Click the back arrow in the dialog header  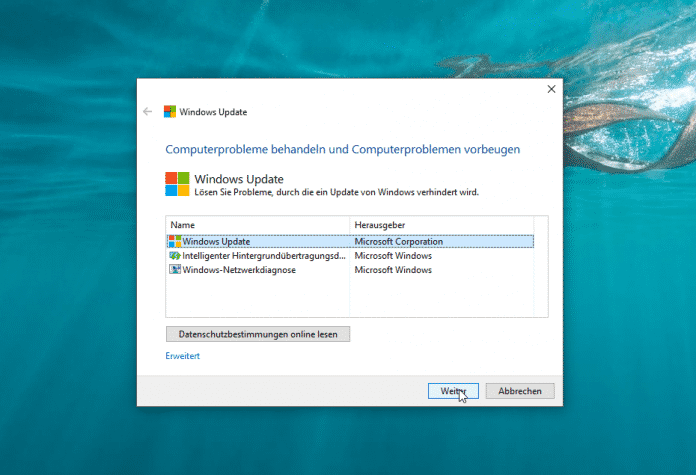(148, 111)
